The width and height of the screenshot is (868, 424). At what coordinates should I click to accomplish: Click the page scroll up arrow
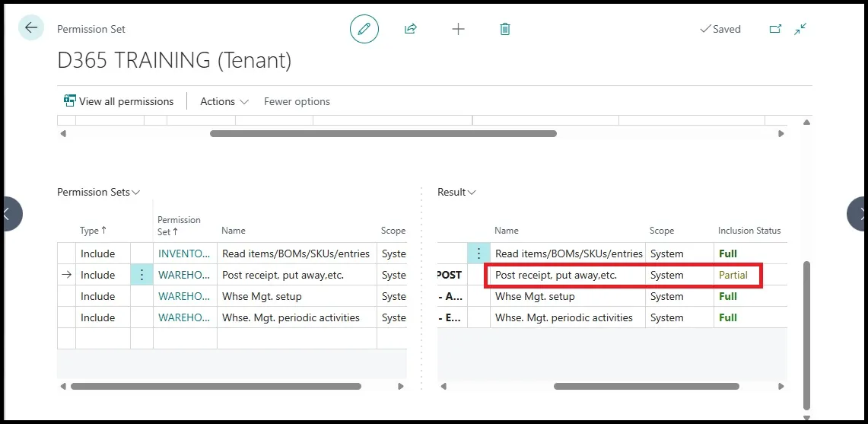(806, 122)
